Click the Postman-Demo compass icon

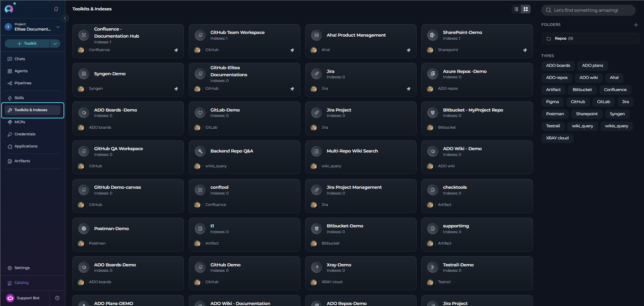(x=84, y=228)
